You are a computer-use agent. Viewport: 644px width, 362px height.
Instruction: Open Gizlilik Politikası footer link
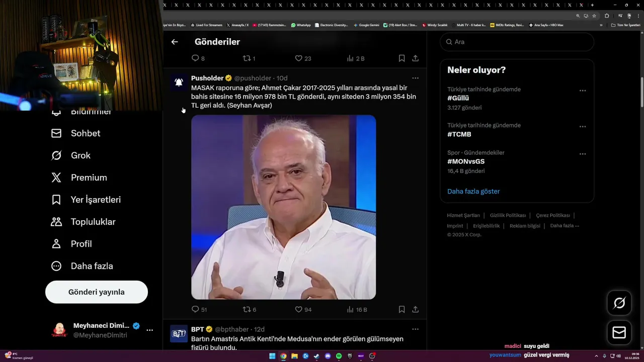click(508, 215)
